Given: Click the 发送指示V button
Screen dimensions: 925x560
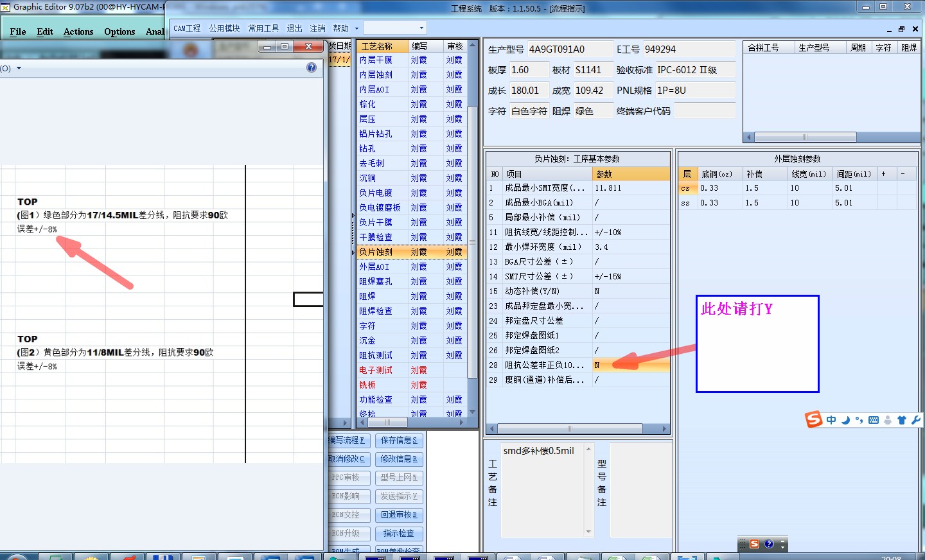Looking at the screenshot, I should point(399,496).
